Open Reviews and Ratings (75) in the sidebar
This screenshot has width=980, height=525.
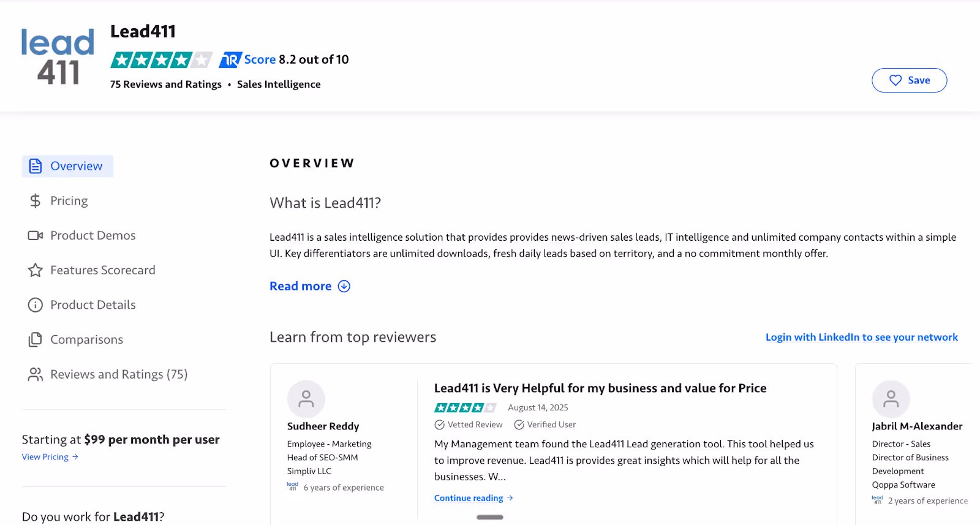click(x=119, y=374)
